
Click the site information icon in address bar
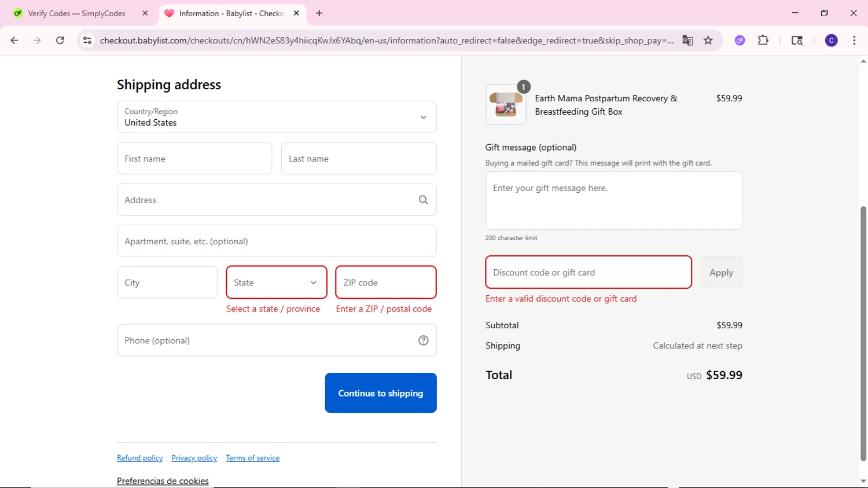(87, 41)
